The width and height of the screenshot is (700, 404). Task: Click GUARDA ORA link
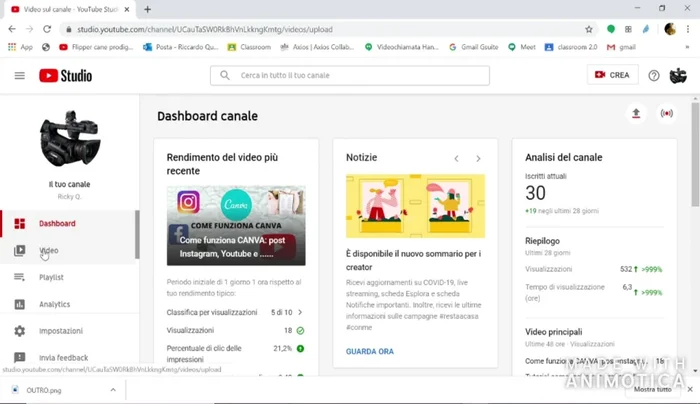coord(370,351)
